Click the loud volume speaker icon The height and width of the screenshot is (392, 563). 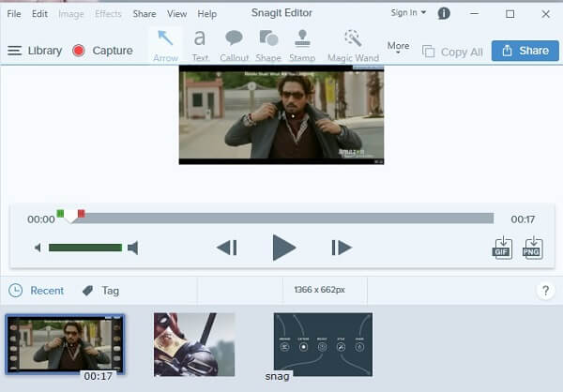pyautogui.click(x=133, y=248)
